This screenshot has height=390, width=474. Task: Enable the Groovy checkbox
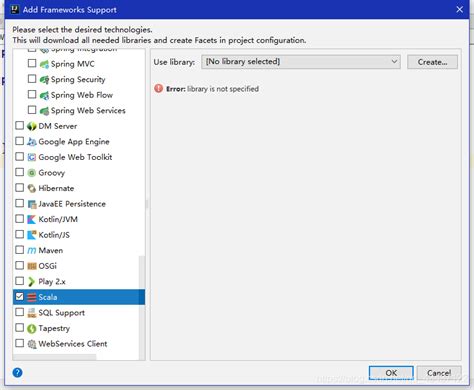[x=20, y=172]
